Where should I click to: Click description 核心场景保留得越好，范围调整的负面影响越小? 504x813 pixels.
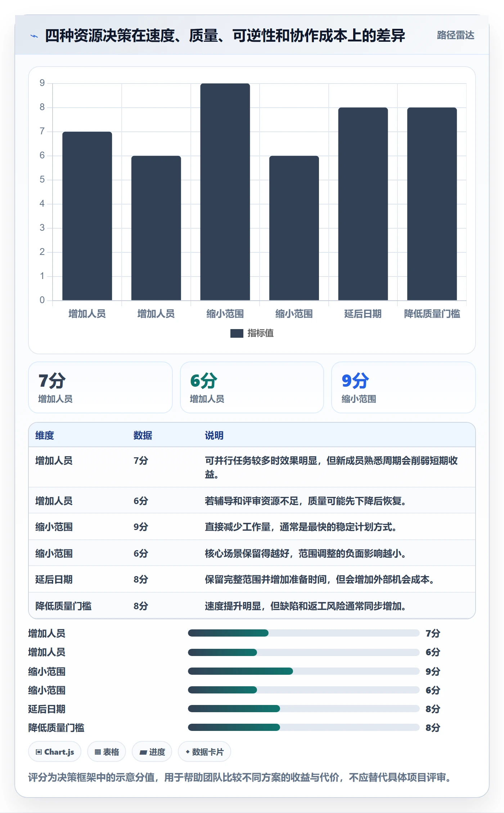[306, 553]
